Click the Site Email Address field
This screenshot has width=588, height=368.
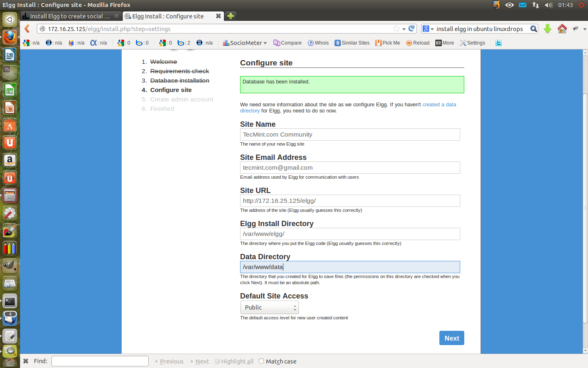point(350,168)
